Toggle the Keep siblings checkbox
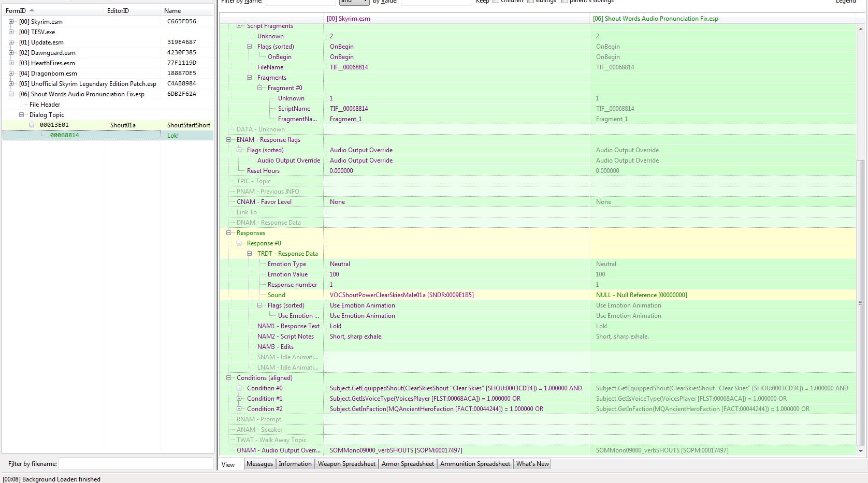868x483 pixels. point(530,2)
